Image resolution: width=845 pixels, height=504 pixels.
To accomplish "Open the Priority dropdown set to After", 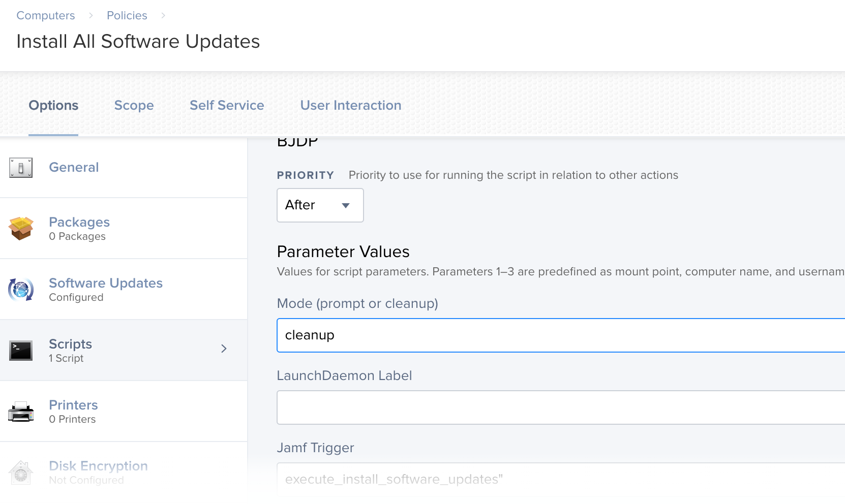I will (320, 205).
